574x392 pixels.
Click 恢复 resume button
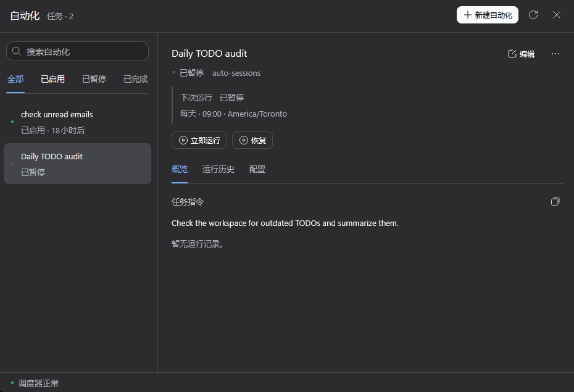coord(252,140)
